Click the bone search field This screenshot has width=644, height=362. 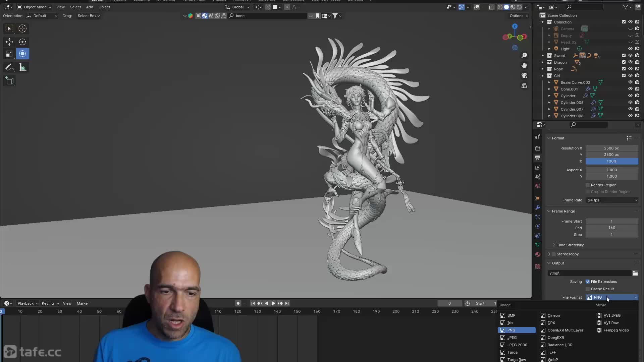268,16
